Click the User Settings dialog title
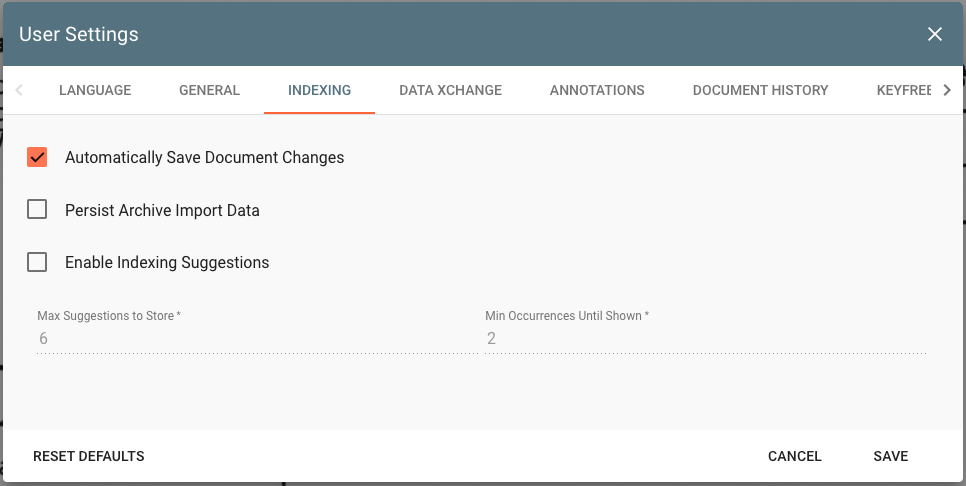The image size is (966, 486). coord(79,35)
